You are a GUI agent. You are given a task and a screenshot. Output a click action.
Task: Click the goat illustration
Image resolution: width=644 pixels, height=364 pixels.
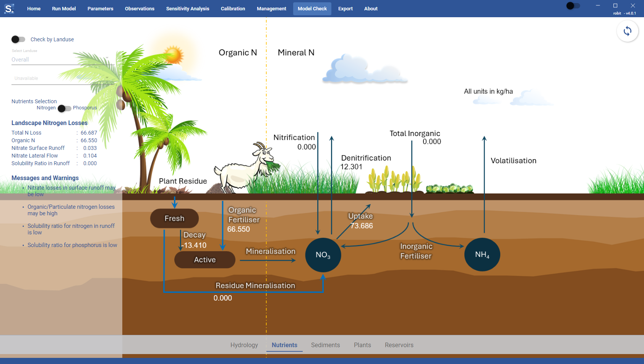pyautogui.click(x=247, y=168)
